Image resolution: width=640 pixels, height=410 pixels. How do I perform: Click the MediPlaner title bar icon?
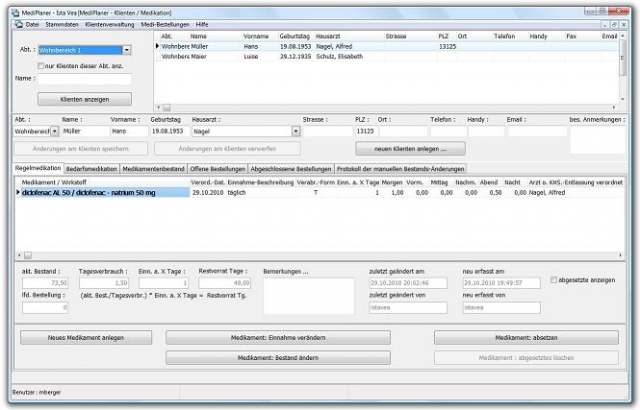[16, 13]
